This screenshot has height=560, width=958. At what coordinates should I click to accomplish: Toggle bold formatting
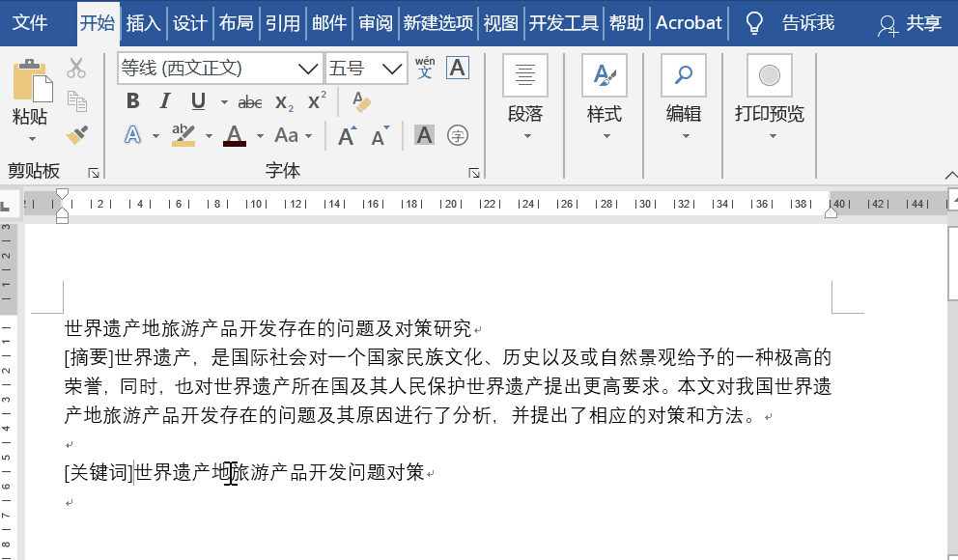click(132, 101)
